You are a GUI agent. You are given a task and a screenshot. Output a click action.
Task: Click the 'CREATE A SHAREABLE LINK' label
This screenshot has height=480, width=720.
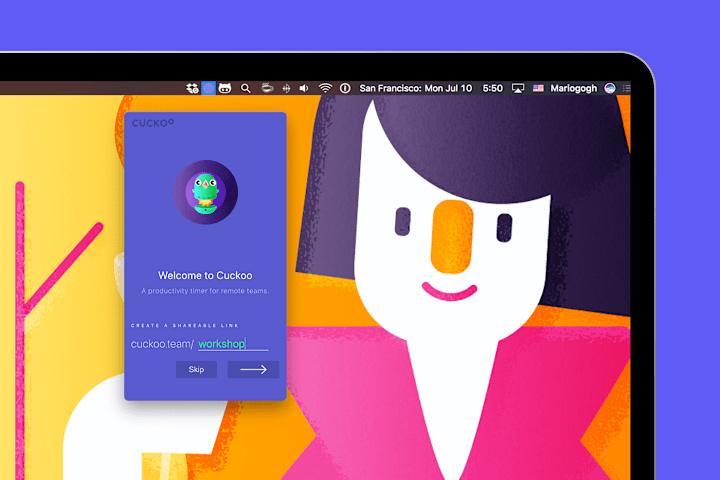point(185,326)
